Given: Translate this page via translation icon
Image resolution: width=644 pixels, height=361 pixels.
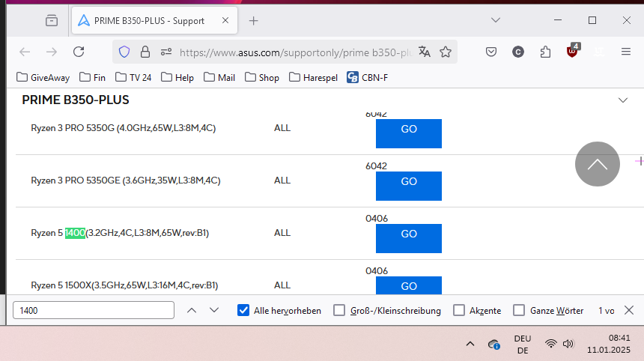Looking at the screenshot, I should coord(425,52).
